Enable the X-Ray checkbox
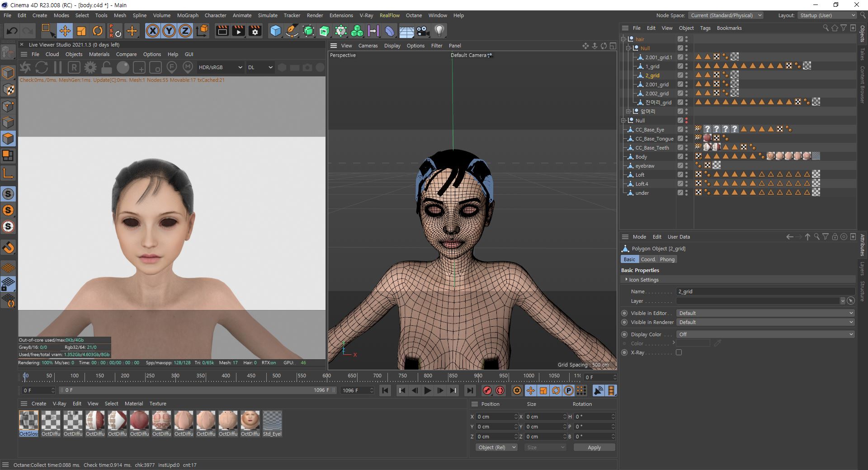 pyautogui.click(x=679, y=352)
